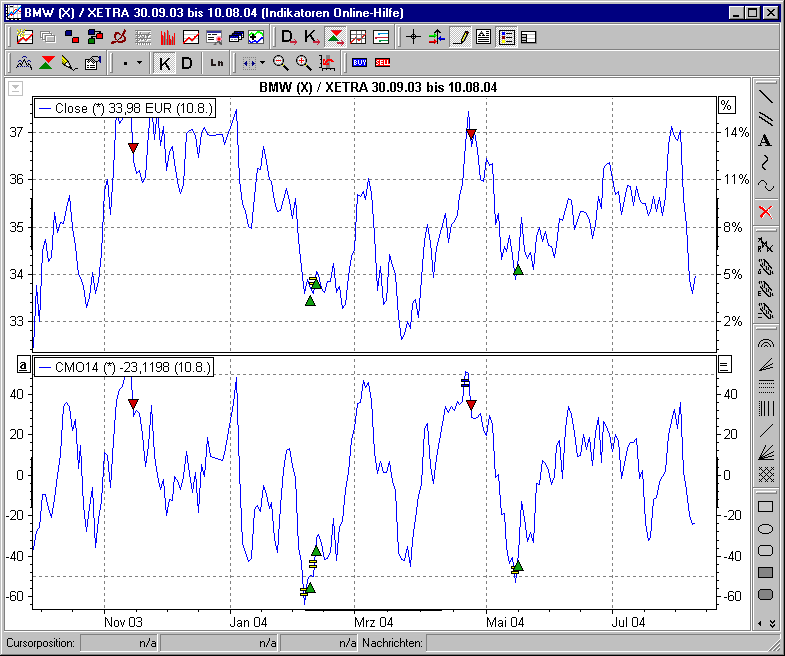
Task: Click red sell marker near Nov 03 on price chart
Action: click(x=133, y=148)
